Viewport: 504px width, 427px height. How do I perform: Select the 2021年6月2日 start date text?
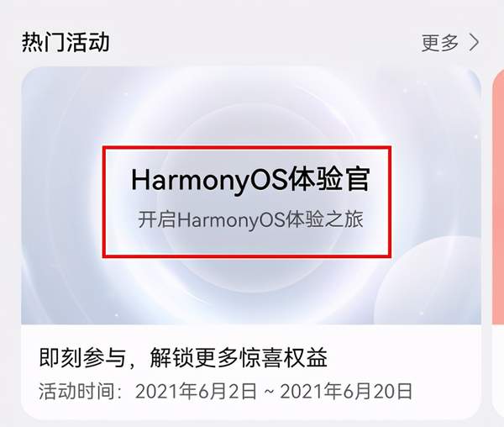pos(196,391)
